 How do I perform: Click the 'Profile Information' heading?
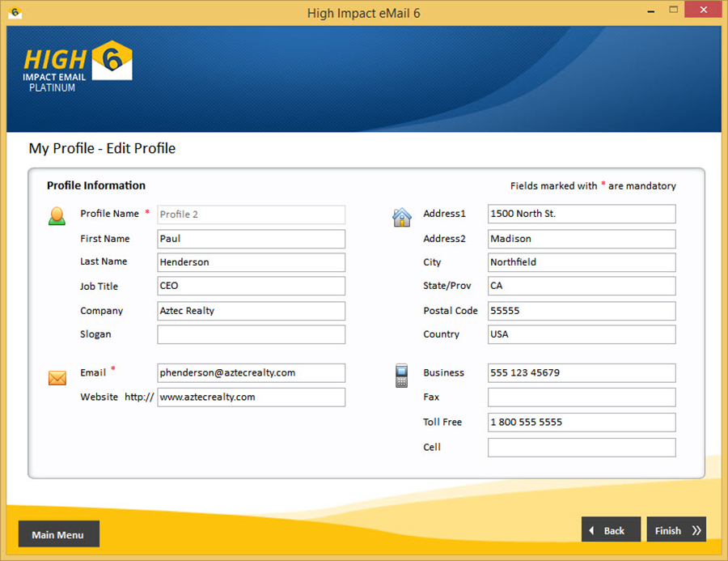(96, 185)
